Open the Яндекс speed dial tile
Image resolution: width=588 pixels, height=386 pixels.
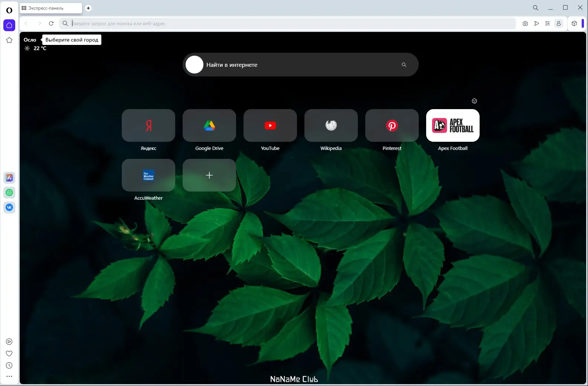click(x=148, y=125)
